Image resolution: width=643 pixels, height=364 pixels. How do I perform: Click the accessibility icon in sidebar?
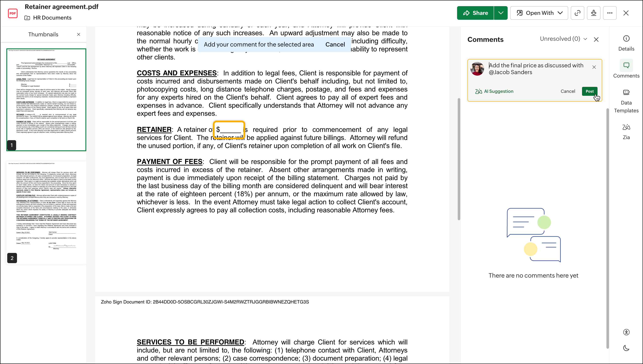[x=626, y=332]
